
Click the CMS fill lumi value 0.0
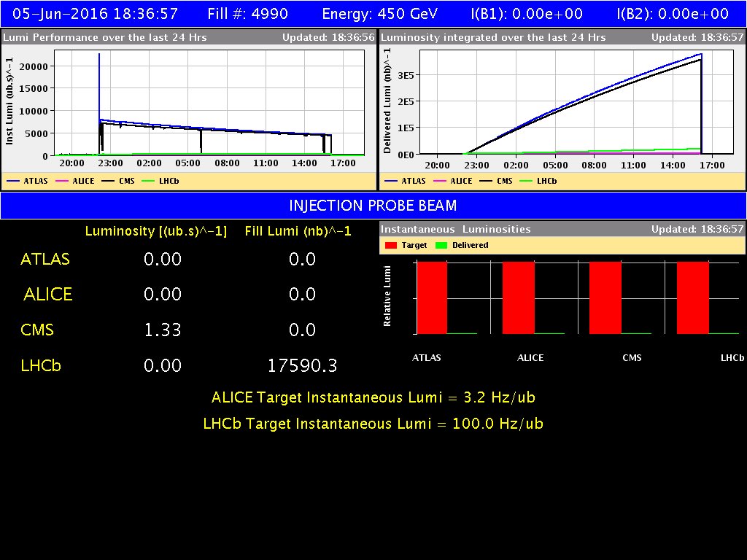point(303,330)
